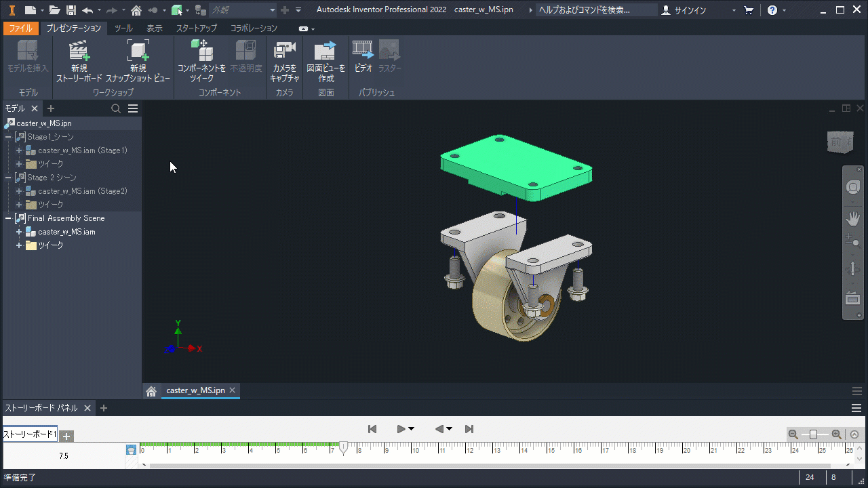Image resolution: width=868 pixels, height=488 pixels.
Task: Click the Home view tab icon
Action: pos(151,391)
